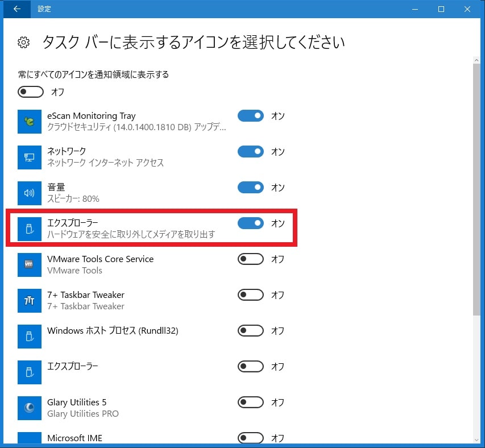Turn on the VMware Tools Core Service toggle

pyautogui.click(x=251, y=259)
